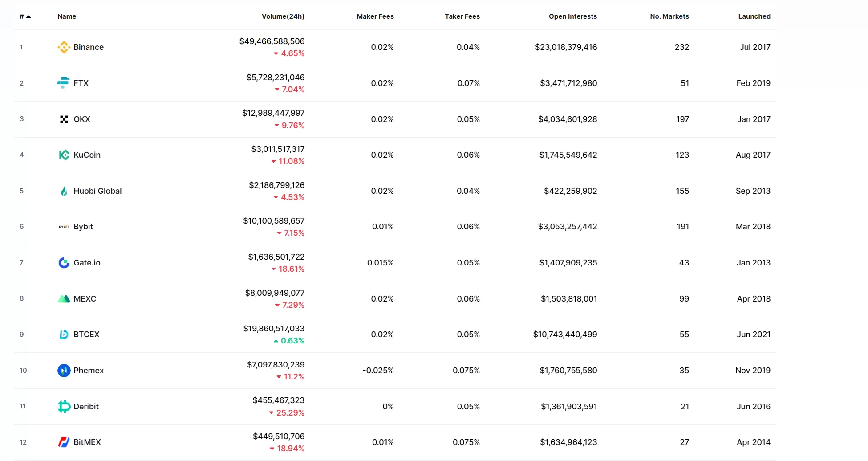The image size is (868, 461).
Task: Sort by the Taker Fees column
Action: point(462,16)
